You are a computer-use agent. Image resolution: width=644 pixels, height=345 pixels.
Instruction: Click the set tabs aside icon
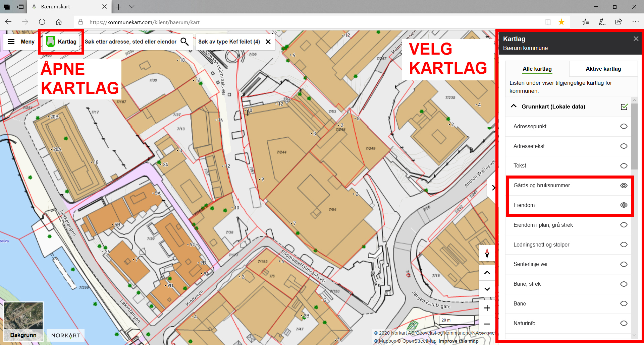20,7
